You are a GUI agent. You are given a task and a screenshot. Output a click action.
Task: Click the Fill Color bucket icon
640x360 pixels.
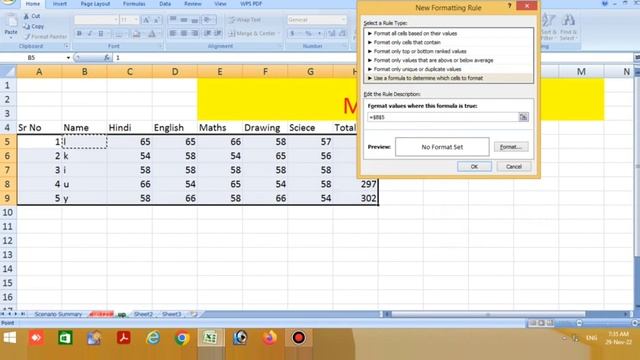tap(136, 33)
